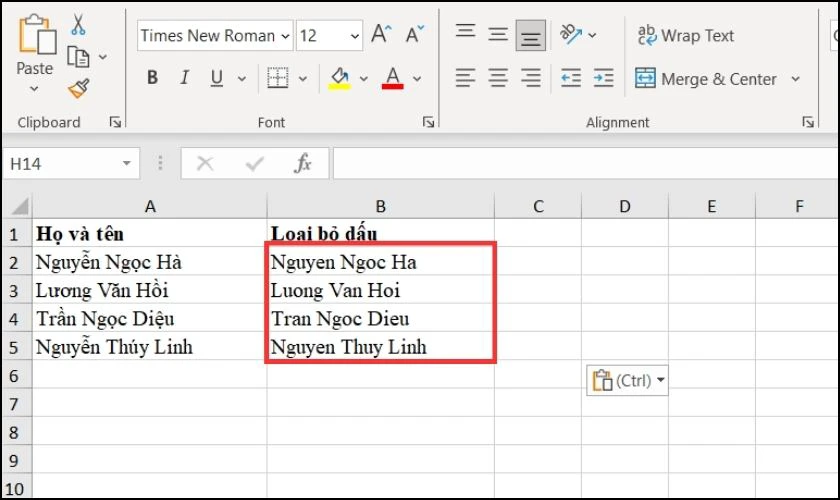Click Merge & Center
The width and height of the screenshot is (840, 500).
706,79
